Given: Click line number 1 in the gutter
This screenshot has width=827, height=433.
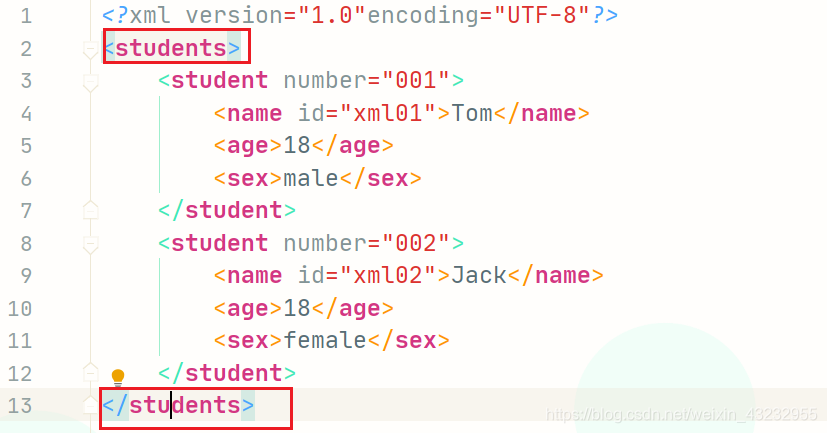Looking at the screenshot, I should (26, 16).
